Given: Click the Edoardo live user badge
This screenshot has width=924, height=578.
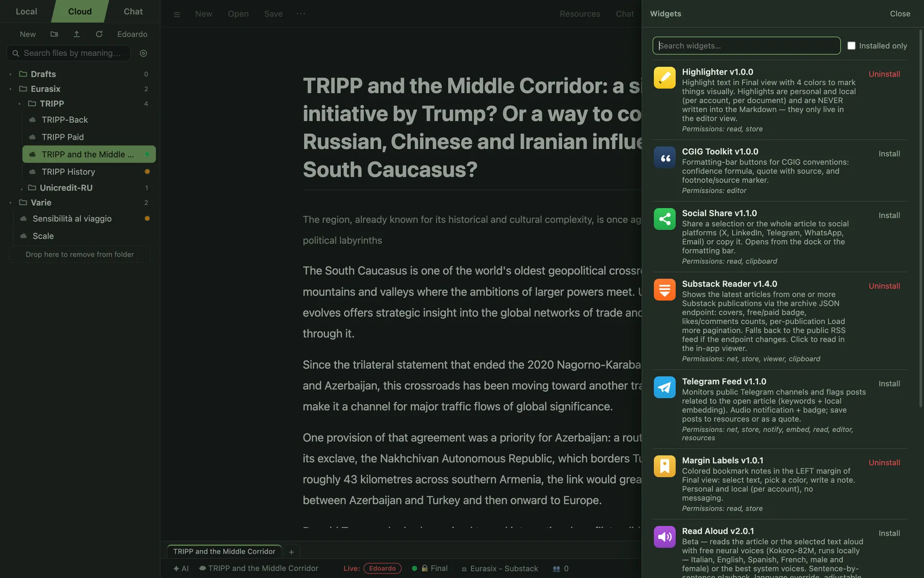Looking at the screenshot, I should click(x=382, y=568).
